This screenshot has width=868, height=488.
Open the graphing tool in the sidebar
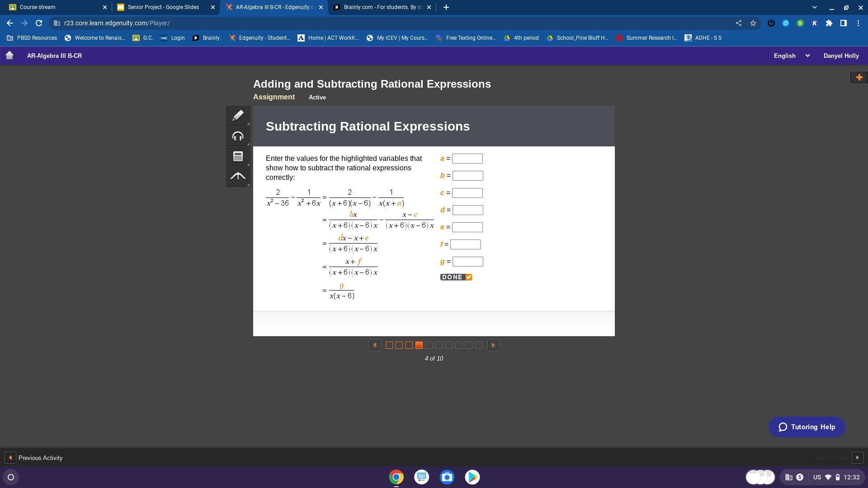pyautogui.click(x=238, y=176)
